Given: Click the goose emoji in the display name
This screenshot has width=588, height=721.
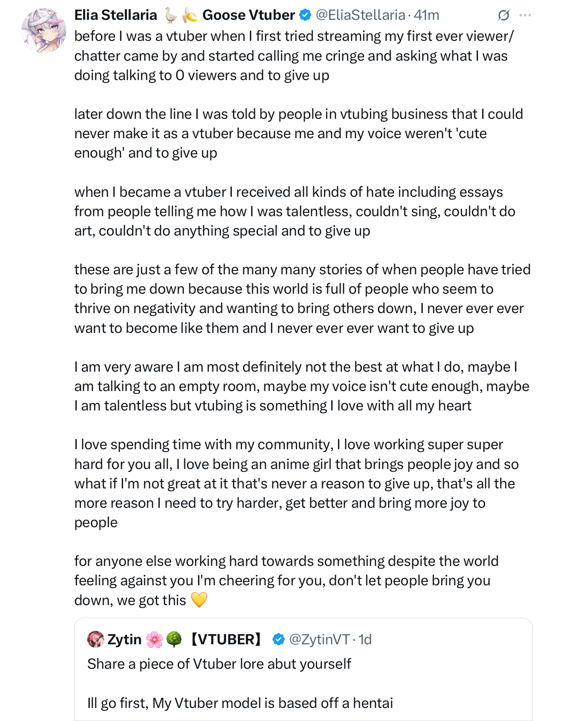Looking at the screenshot, I should pyautogui.click(x=171, y=16).
